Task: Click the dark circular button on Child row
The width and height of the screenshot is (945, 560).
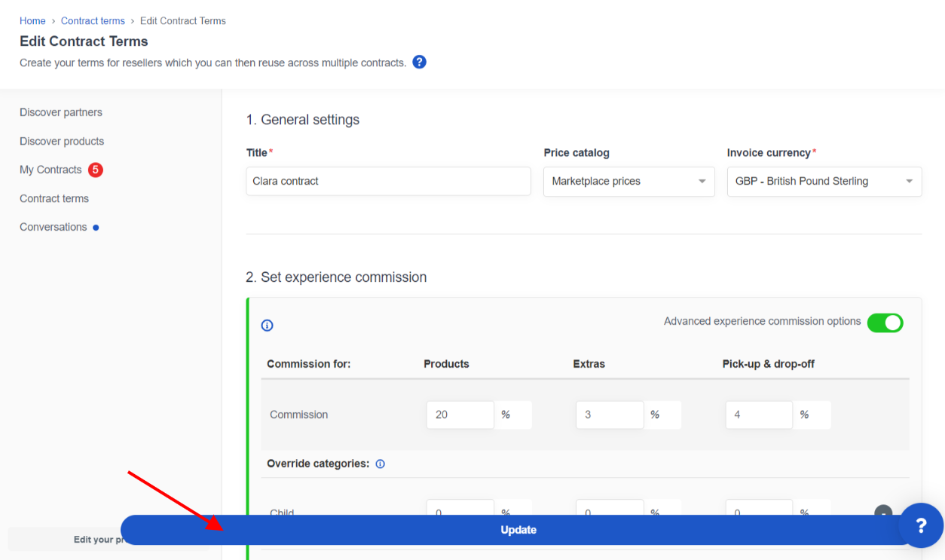Action: [x=883, y=510]
